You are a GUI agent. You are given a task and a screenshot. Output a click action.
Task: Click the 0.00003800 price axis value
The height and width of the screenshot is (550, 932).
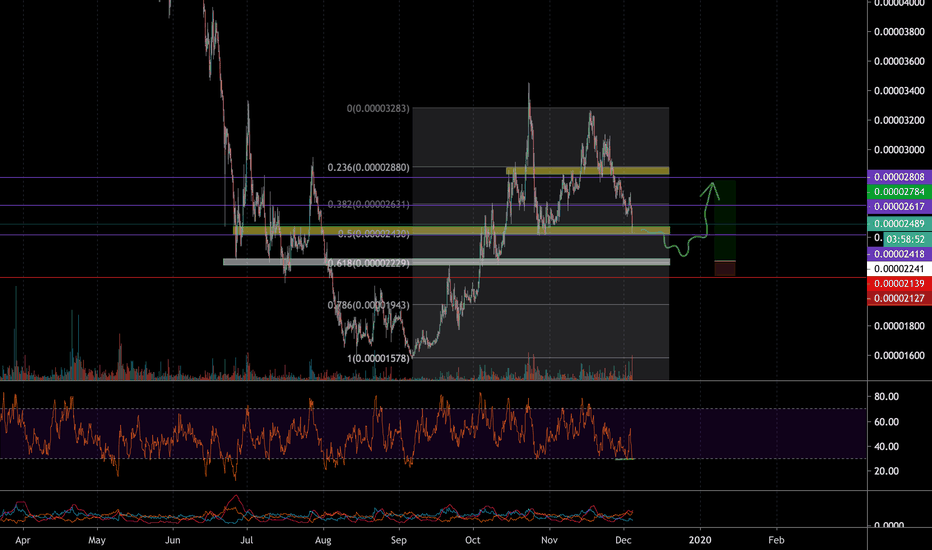899,32
